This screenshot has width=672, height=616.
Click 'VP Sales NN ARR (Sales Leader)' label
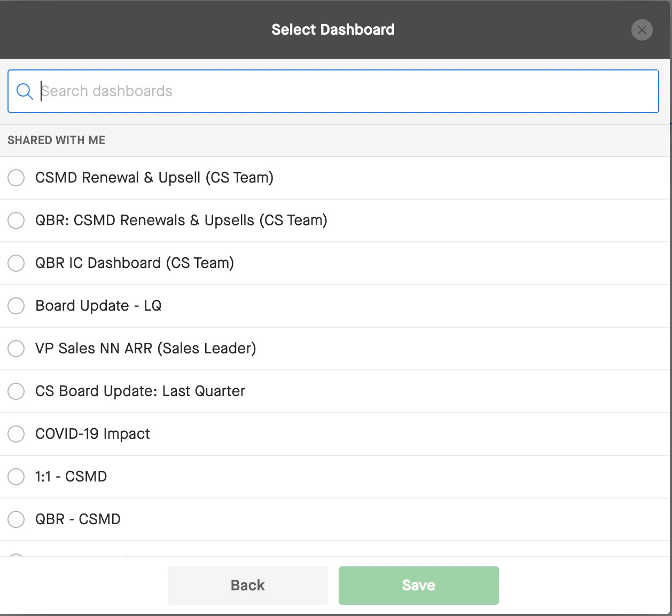pos(146,349)
